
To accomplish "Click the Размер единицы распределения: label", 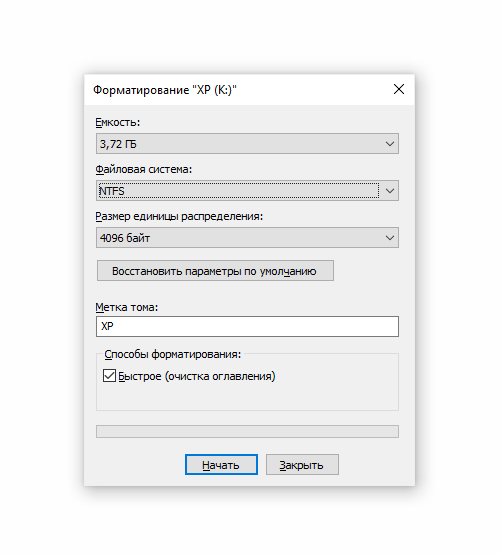I will (179, 217).
